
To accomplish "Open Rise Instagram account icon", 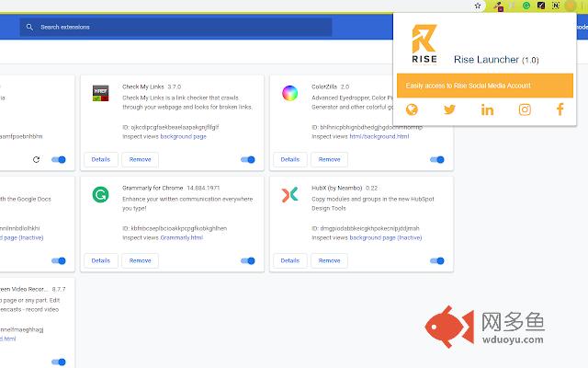I will coord(525,109).
